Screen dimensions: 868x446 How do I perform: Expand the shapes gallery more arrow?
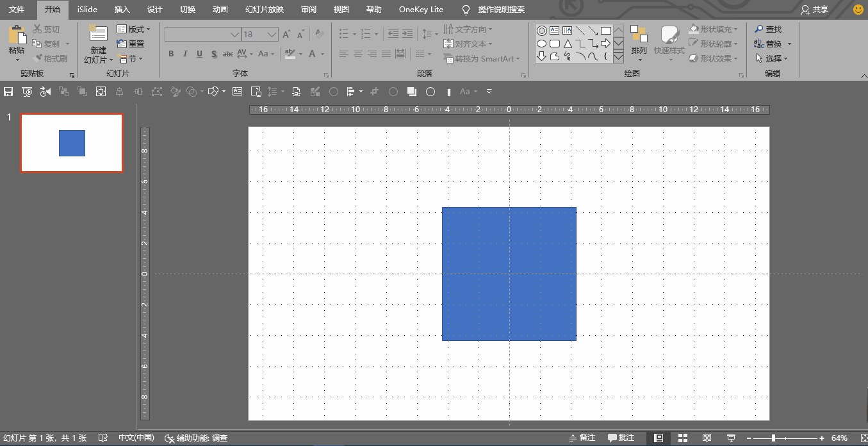click(x=618, y=57)
